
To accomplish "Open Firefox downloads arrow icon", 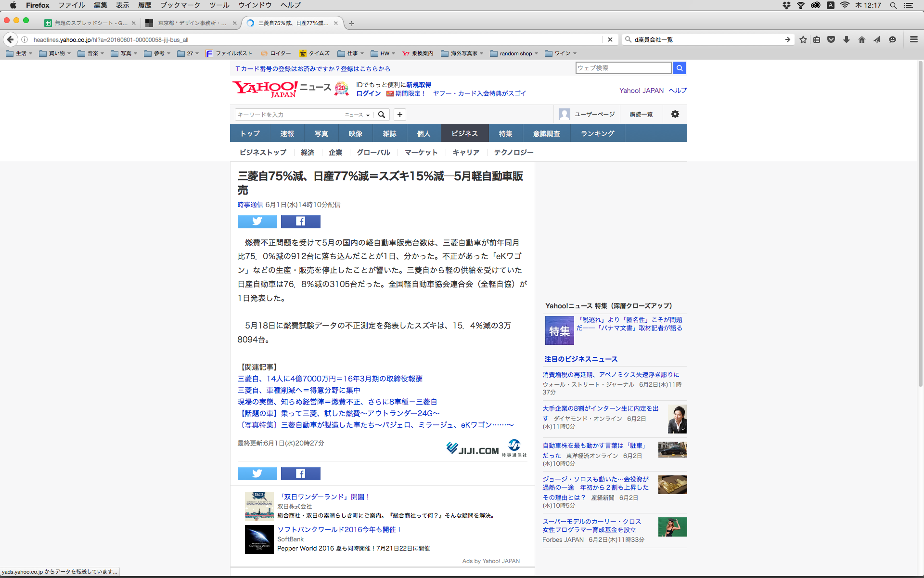I will pyautogui.click(x=847, y=39).
